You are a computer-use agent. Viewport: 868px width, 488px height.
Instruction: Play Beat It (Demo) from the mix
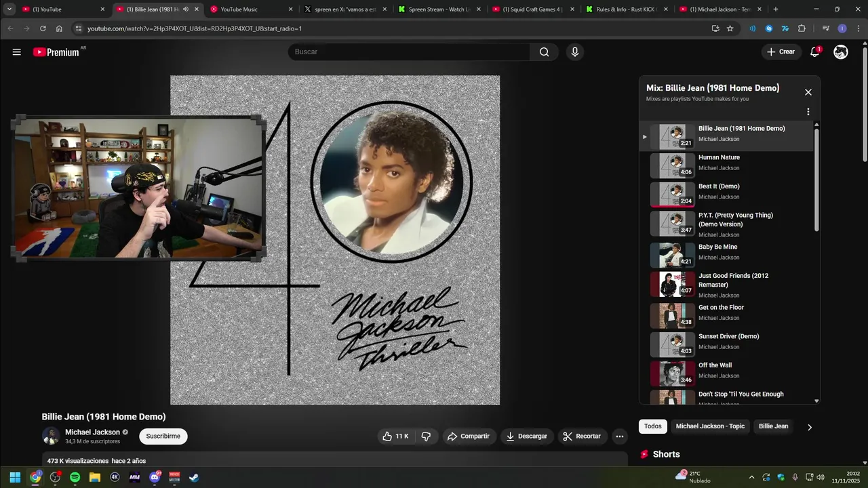[x=726, y=195]
